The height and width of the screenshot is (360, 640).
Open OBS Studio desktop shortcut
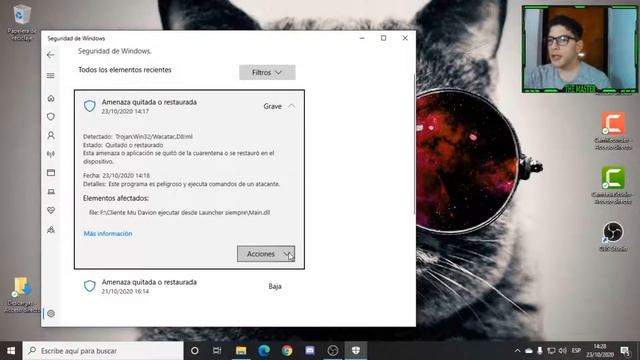613,237
